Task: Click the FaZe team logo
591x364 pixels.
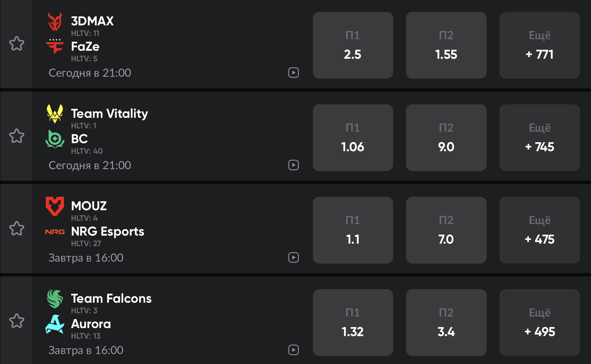Action: (x=55, y=47)
